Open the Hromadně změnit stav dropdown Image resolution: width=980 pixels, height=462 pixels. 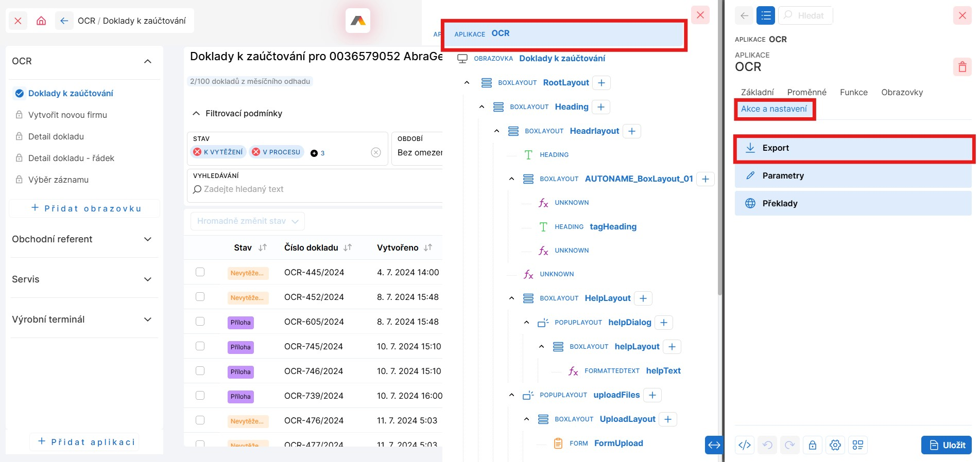coord(248,221)
